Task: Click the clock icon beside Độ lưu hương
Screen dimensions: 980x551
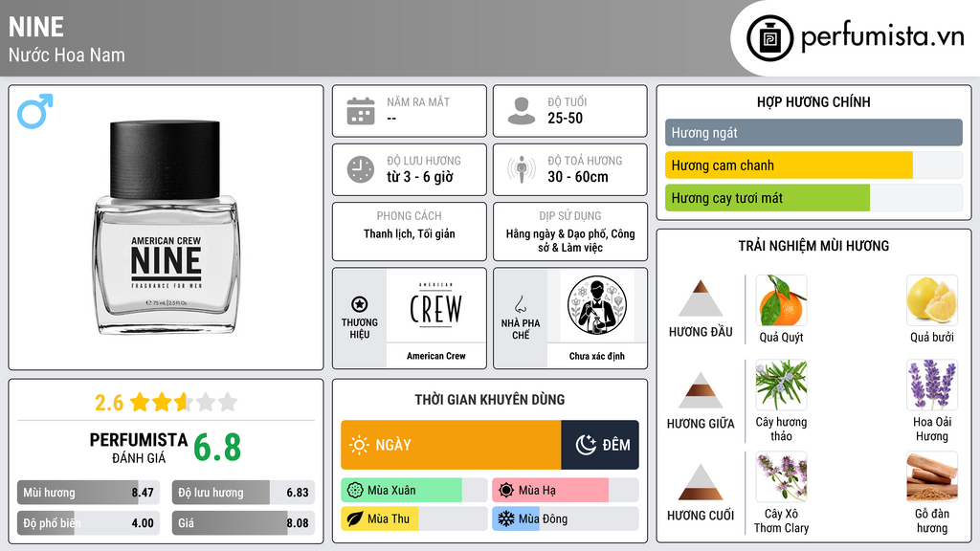Action: 361,169
